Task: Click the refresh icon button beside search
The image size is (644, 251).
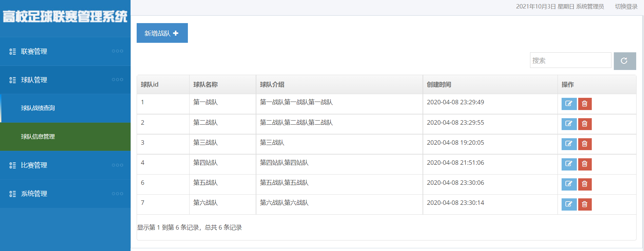Action: pyautogui.click(x=625, y=61)
